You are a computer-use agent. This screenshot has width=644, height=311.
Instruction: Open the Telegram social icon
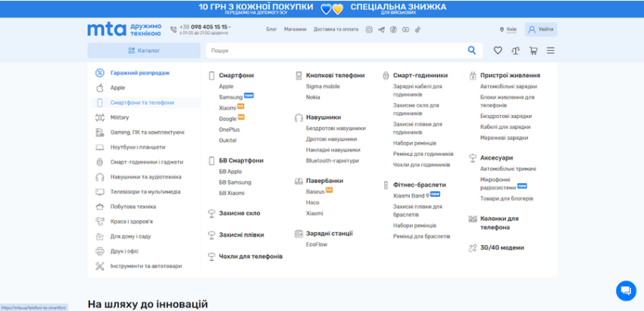381,30
